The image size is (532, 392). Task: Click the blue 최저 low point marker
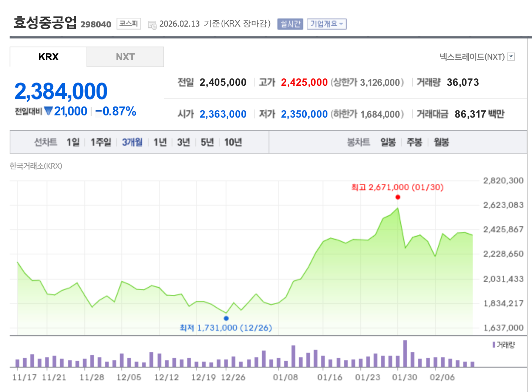click(226, 318)
